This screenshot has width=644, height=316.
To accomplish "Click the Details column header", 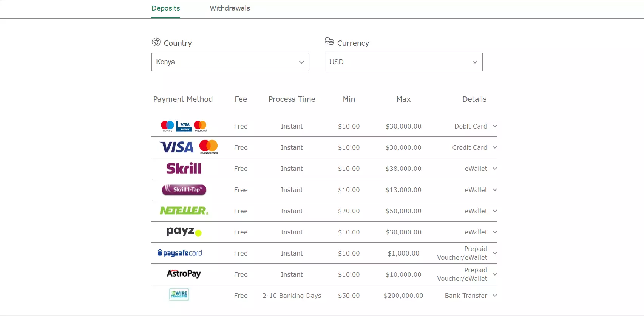I will [x=474, y=99].
